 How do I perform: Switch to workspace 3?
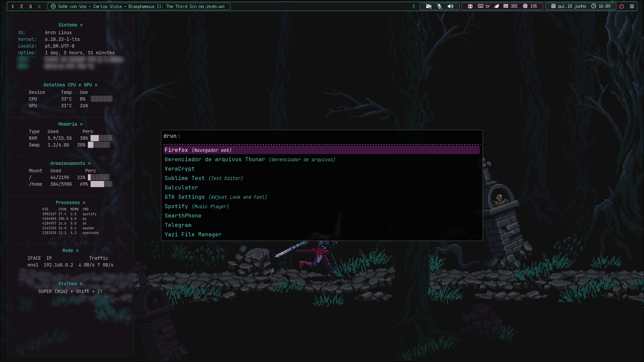point(30,6)
